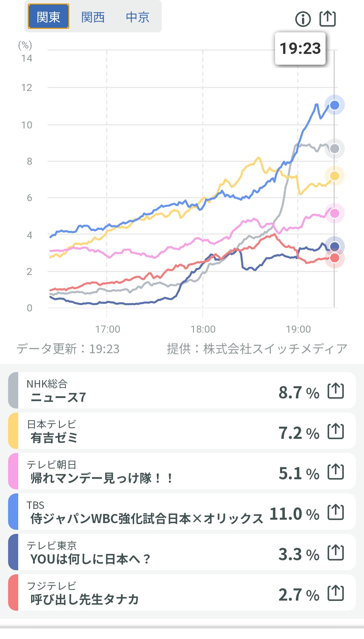Screen dimensions: 364x639
Task: Share the テレビ東京 YOUは何しに日本へ rating
Action: coord(336,553)
